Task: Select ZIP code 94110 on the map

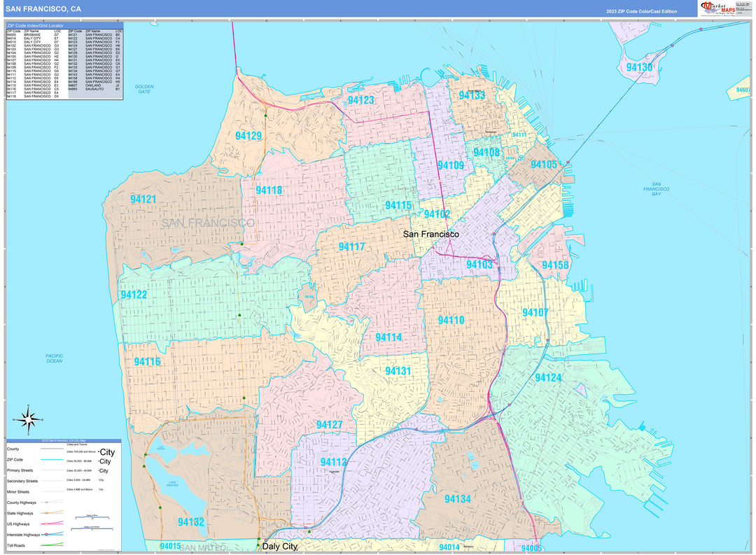Action: pyautogui.click(x=451, y=321)
